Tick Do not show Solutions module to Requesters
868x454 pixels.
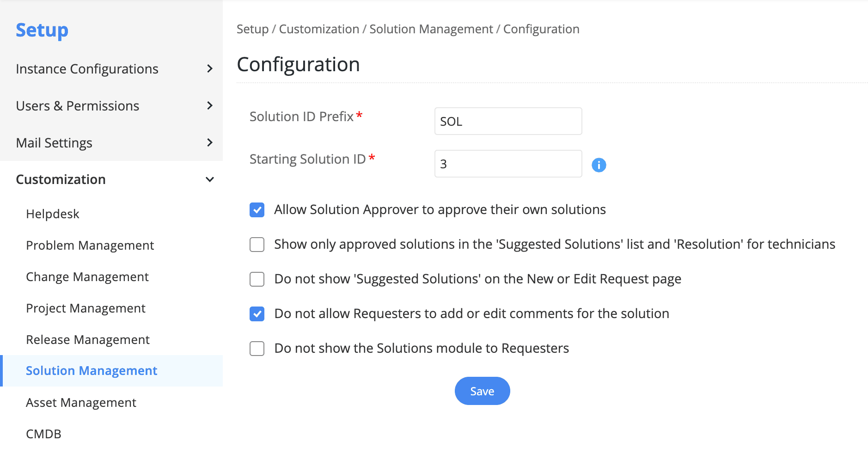[257, 349]
